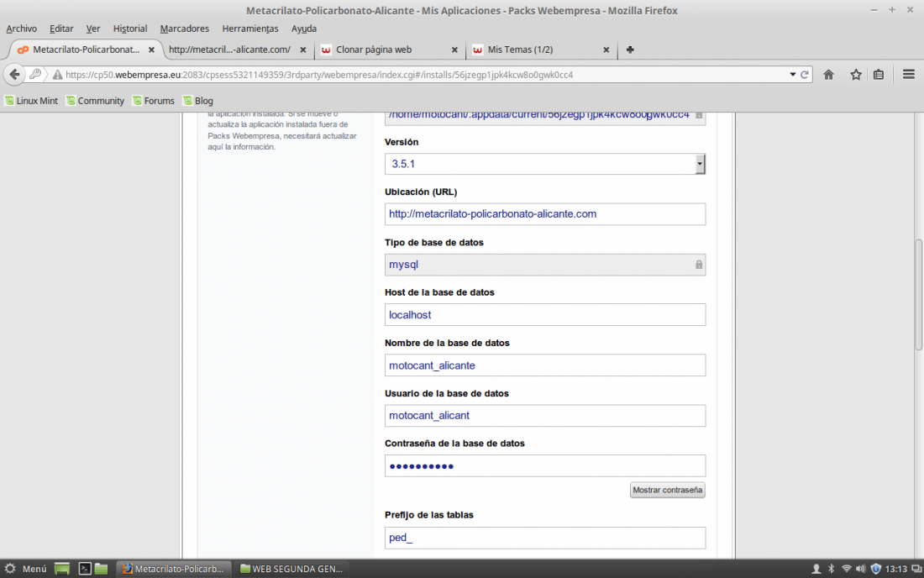Bookmark this page with star icon
Image resolution: width=924 pixels, height=578 pixels.
coord(856,75)
